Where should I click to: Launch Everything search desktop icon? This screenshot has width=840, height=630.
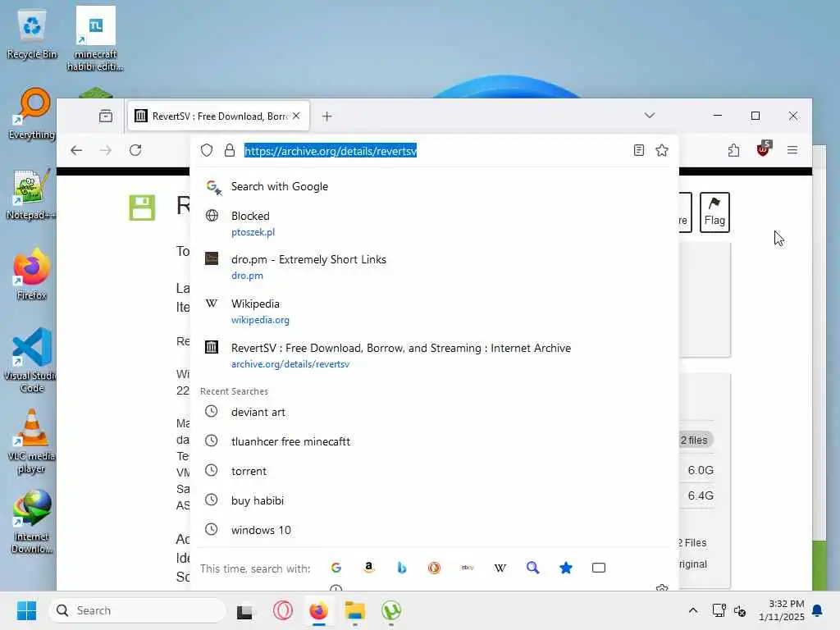pyautogui.click(x=32, y=114)
